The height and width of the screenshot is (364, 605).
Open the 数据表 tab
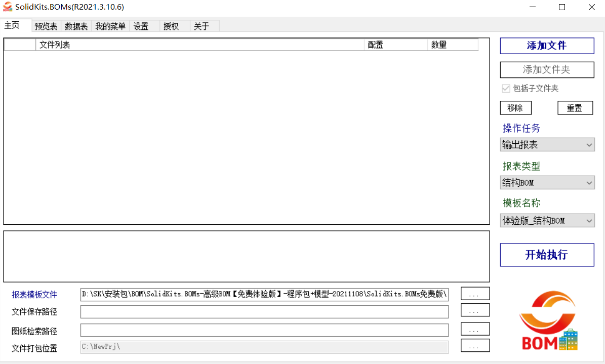click(x=76, y=26)
